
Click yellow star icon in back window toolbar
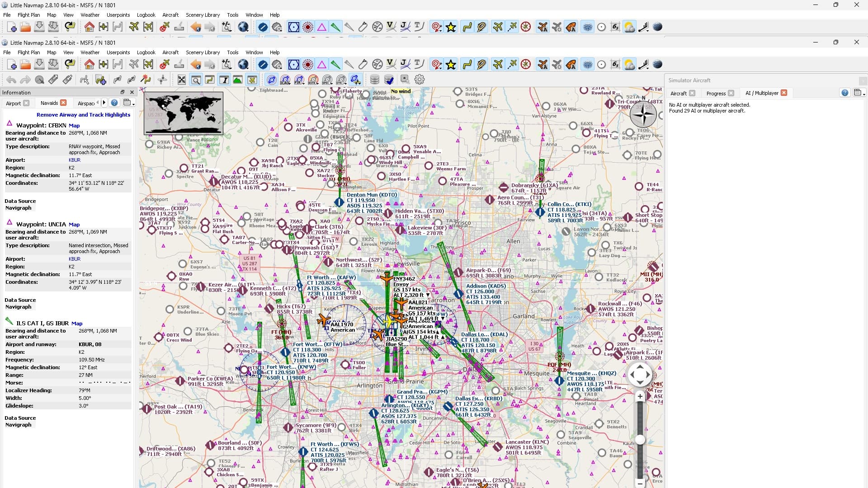click(x=451, y=27)
